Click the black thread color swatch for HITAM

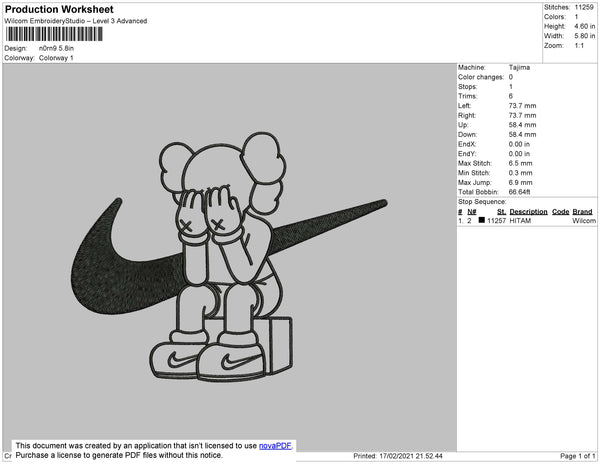(x=481, y=220)
